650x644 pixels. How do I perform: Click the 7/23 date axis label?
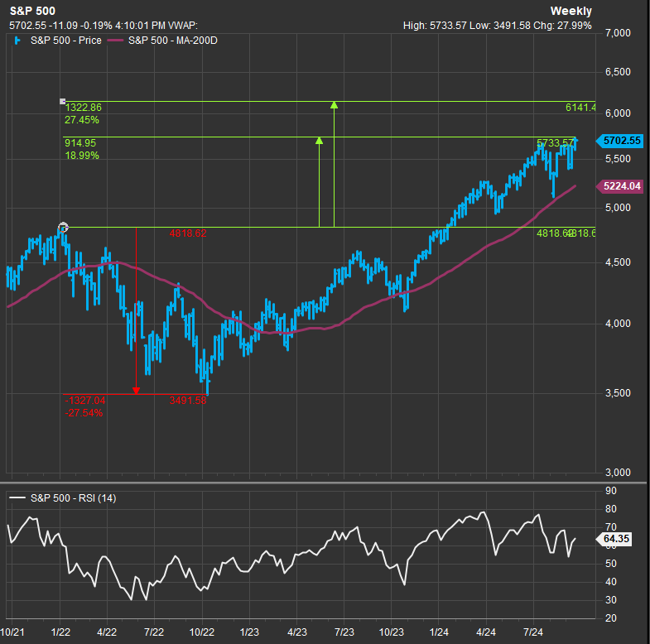click(x=344, y=632)
